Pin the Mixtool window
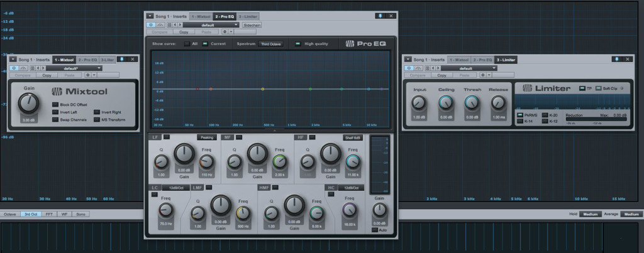 click(x=122, y=60)
